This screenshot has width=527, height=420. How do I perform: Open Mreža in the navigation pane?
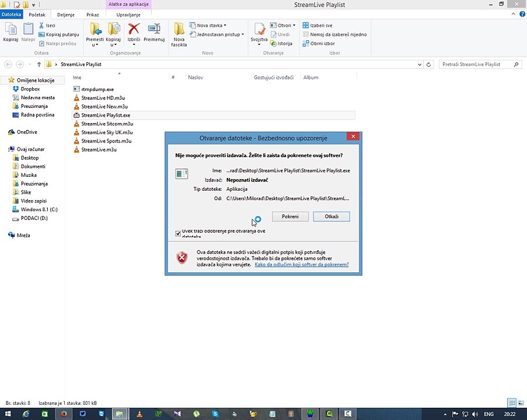(19, 235)
